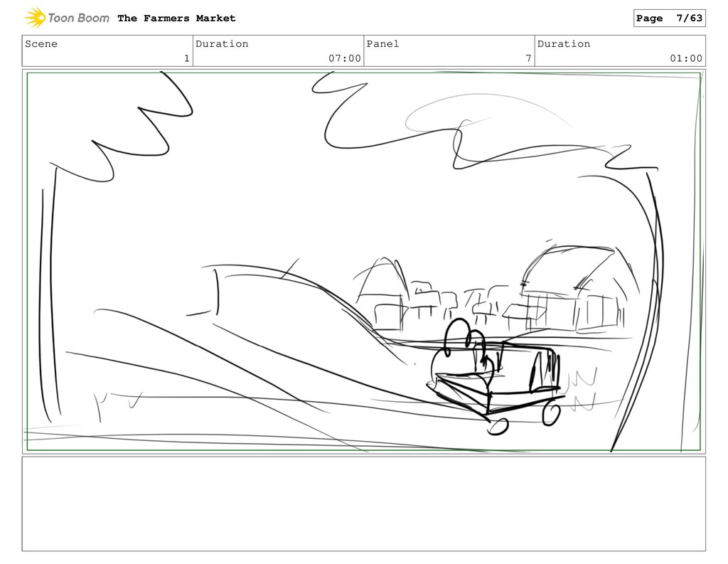
Task: Click the Toon Boom logo
Action: [67, 18]
